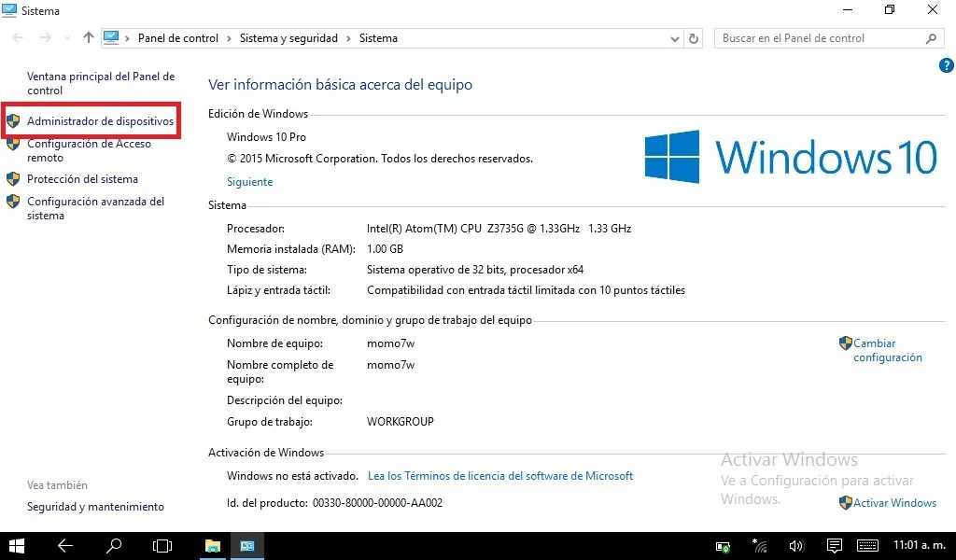The width and height of the screenshot is (956, 560).
Task: Open File Explorer from taskbar
Action: tap(212, 546)
